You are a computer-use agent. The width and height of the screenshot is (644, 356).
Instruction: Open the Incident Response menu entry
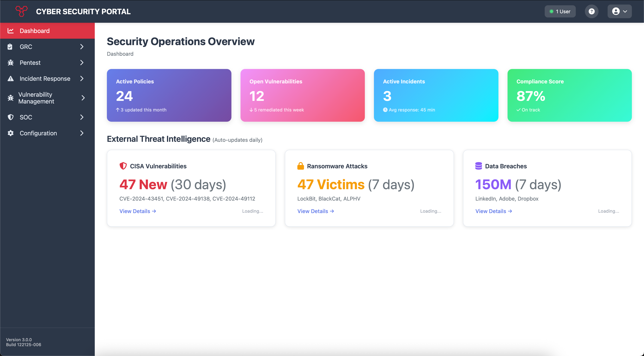[x=45, y=78]
